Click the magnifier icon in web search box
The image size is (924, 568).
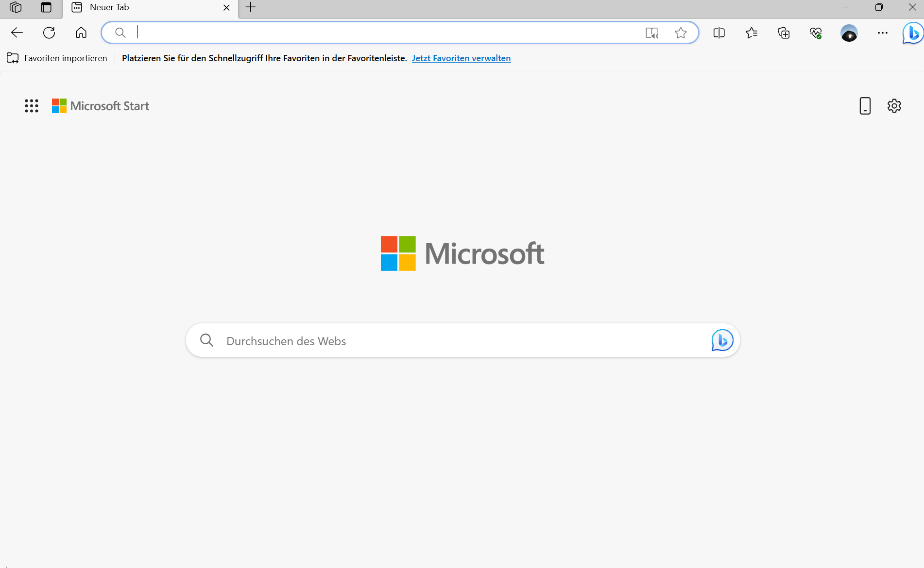coord(207,340)
